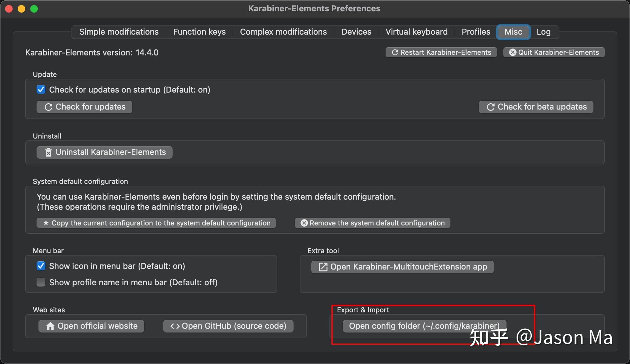Screen dimensions: 630x364
Task: Click the external-link icon for MultitouchExtension app
Action: (x=323, y=267)
